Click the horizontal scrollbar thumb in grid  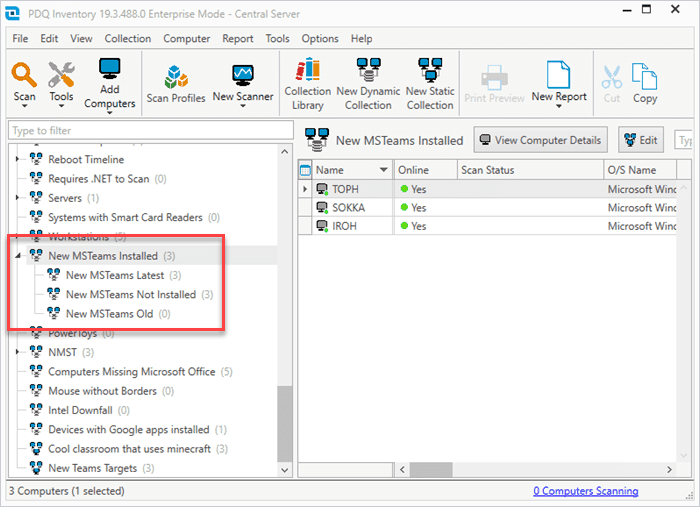(x=431, y=469)
